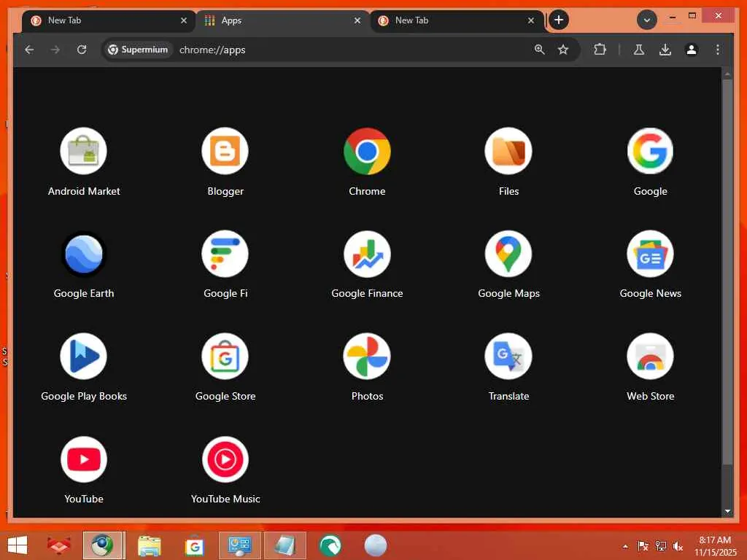Launch the Google app

coord(650,152)
